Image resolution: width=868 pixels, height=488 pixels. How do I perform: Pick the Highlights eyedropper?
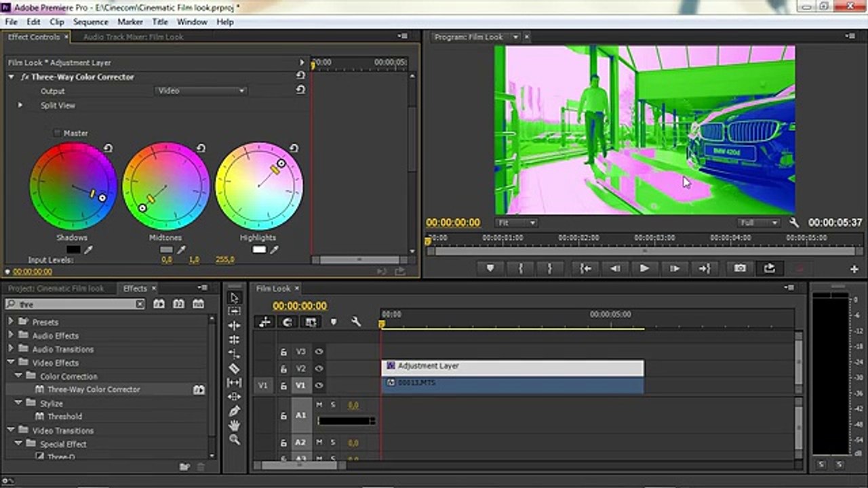tap(274, 250)
